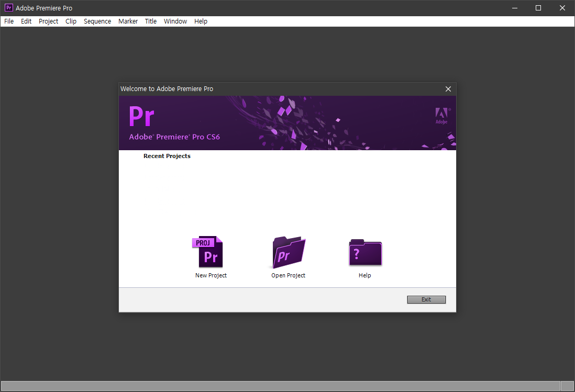
Task: Close the Welcome to Adobe Premiere Pro dialog
Action: click(x=448, y=89)
